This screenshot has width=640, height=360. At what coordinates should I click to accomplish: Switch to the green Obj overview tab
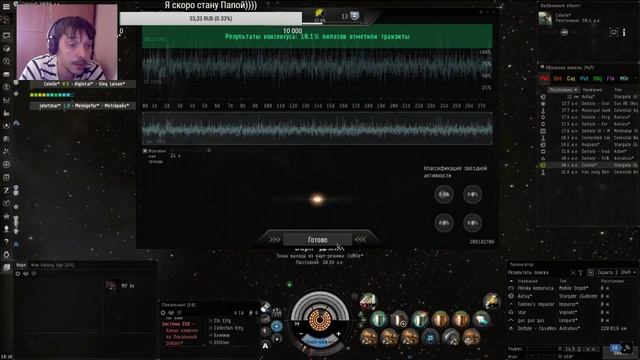pyautogui.click(x=598, y=78)
